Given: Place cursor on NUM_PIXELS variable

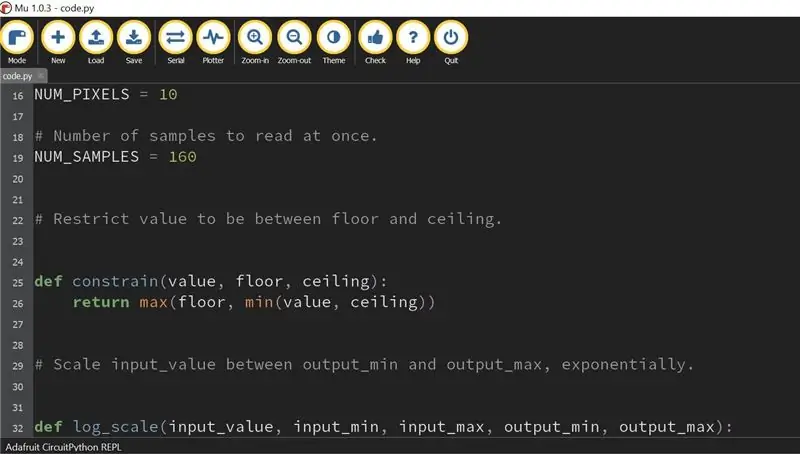Looking at the screenshot, I should coord(82,95).
